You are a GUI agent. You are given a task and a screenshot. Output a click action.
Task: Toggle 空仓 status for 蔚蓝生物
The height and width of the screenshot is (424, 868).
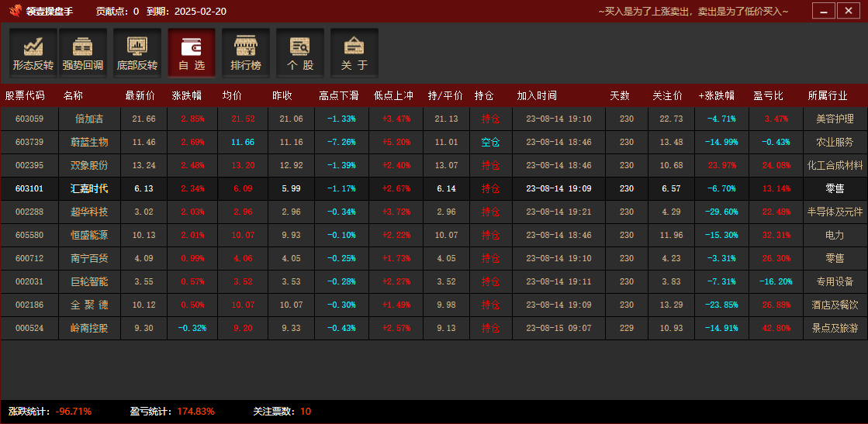(x=490, y=143)
